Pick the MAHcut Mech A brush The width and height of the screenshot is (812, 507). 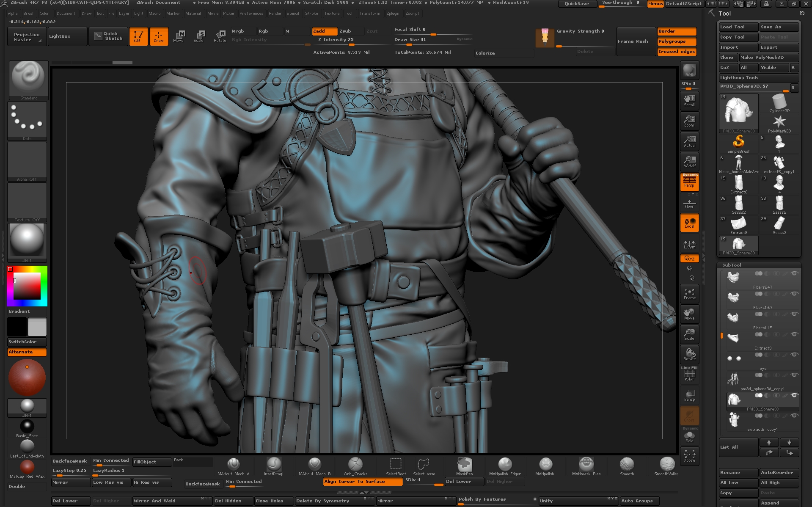tap(233, 467)
